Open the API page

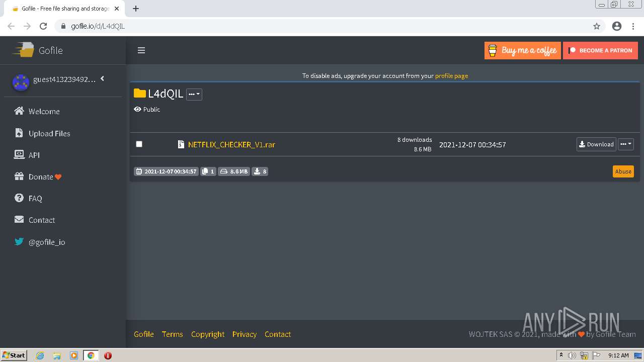34,155
